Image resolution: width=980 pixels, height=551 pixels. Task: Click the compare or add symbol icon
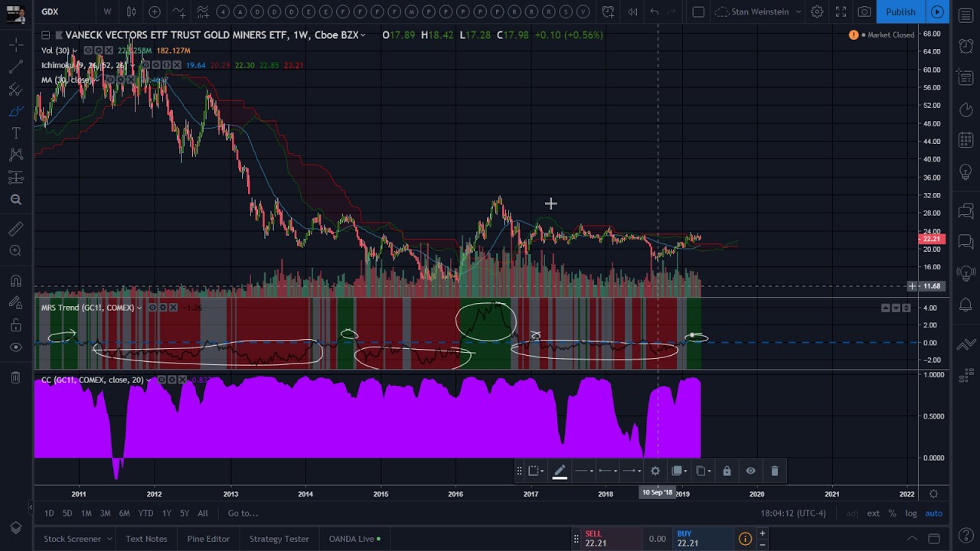point(155,11)
